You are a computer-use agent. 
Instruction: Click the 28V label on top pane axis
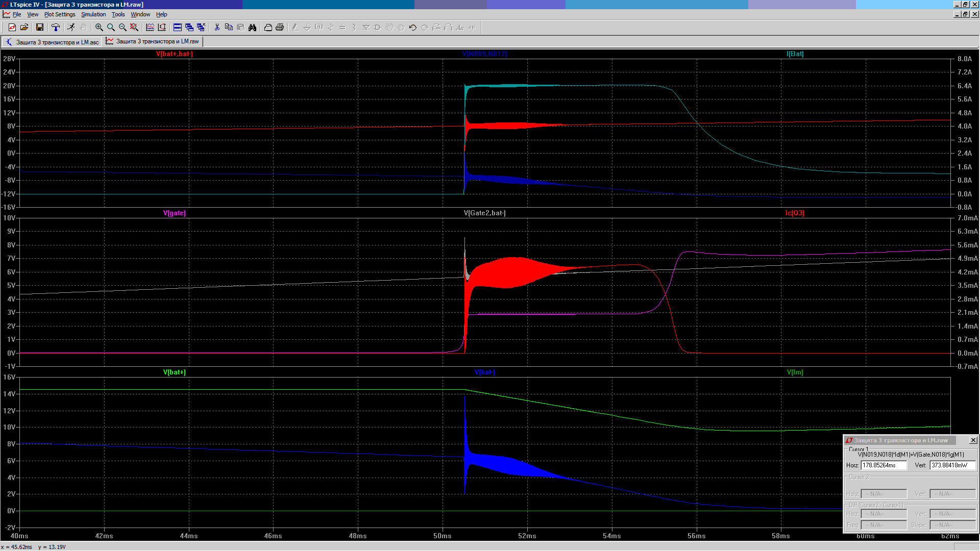pyautogui.click(x=9, y=59)
